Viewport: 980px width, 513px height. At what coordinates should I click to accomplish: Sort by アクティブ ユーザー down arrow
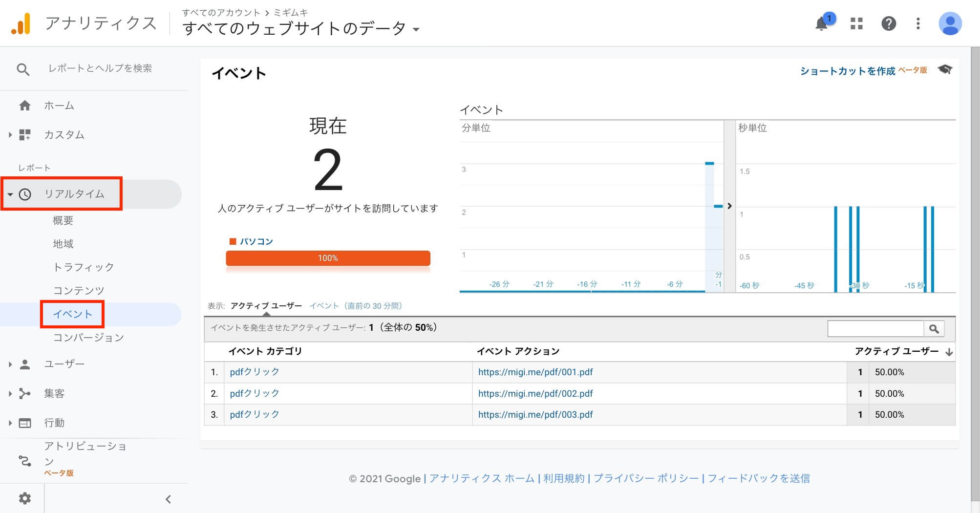(x=949, y=352)
